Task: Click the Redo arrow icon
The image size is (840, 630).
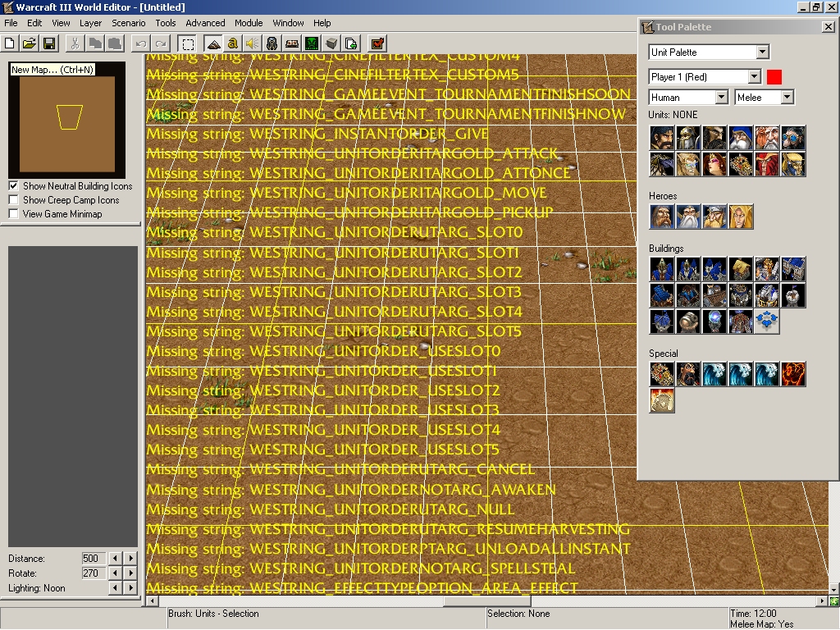Action: click(x=161, y=43)
